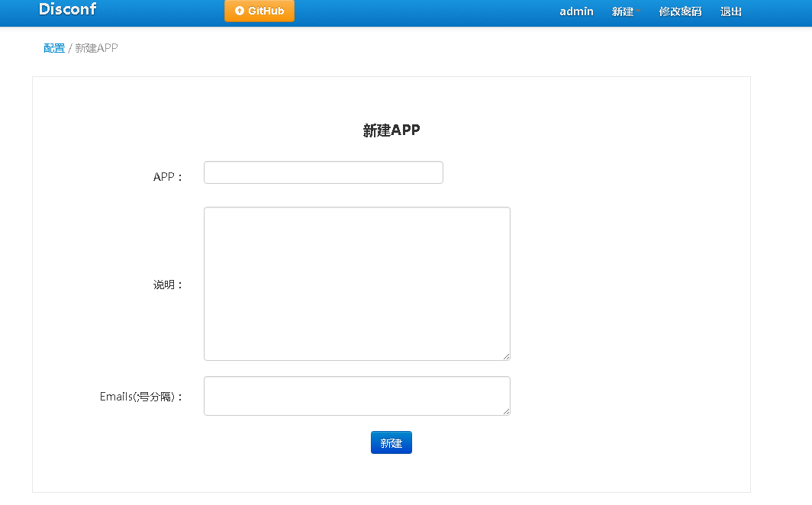
Task: Click into the 说明 description textarea
Action: [x=357, y=284]
